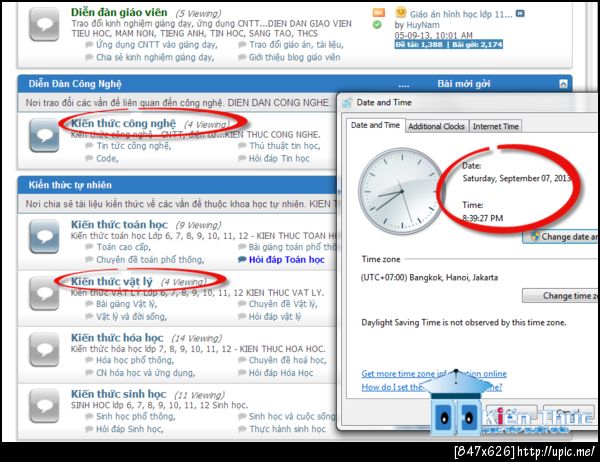
Task: Open How do I set the clock link
Action: pyautogui.click(x=432, y=387)
